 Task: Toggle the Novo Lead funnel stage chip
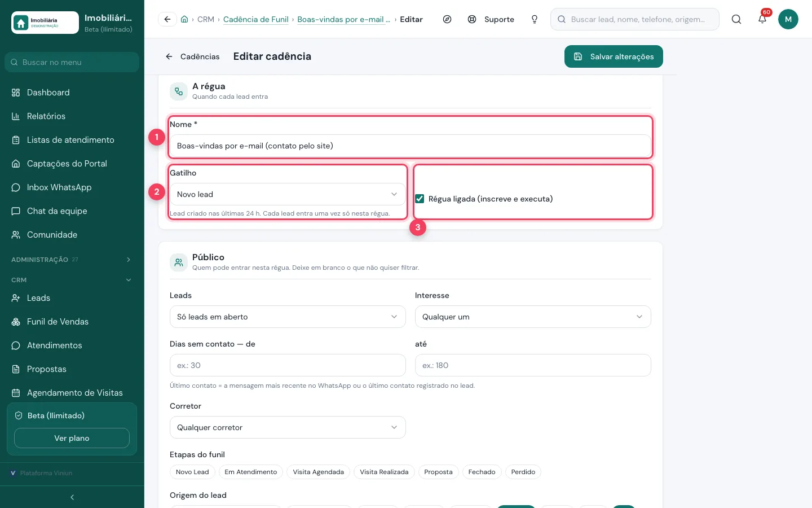192,472
